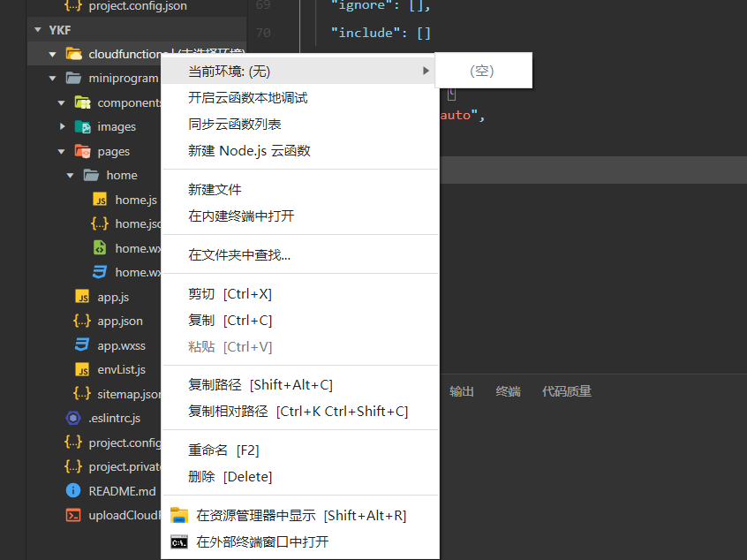Select 同步云函数列表
This screenshot has width=747, height=560.
click(300, 124)
